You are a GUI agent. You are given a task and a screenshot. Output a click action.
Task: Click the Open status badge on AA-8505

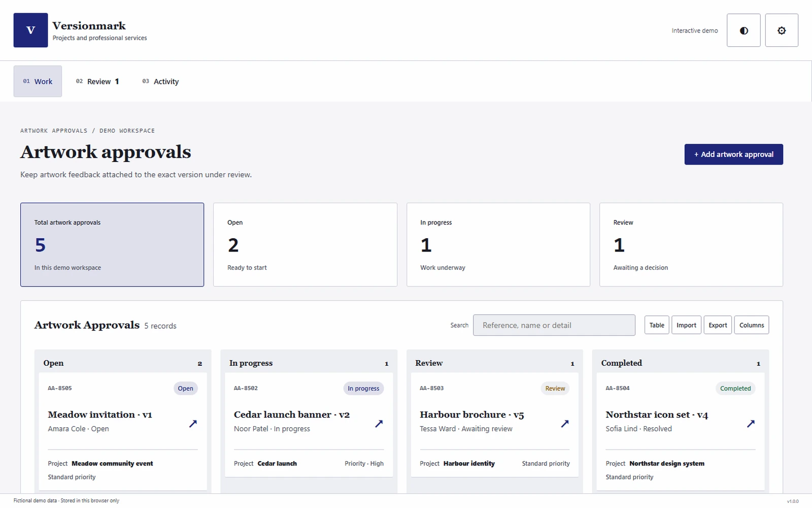click(185, 389)
